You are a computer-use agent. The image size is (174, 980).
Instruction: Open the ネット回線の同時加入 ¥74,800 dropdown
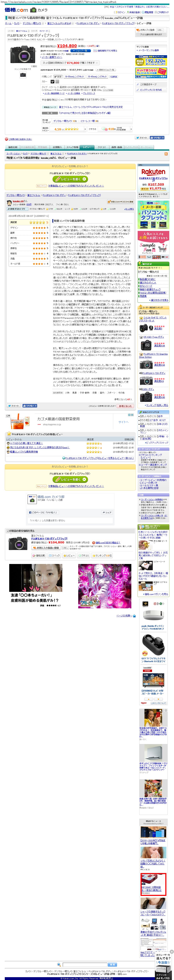pyautogui.click(x=70, y=63)
